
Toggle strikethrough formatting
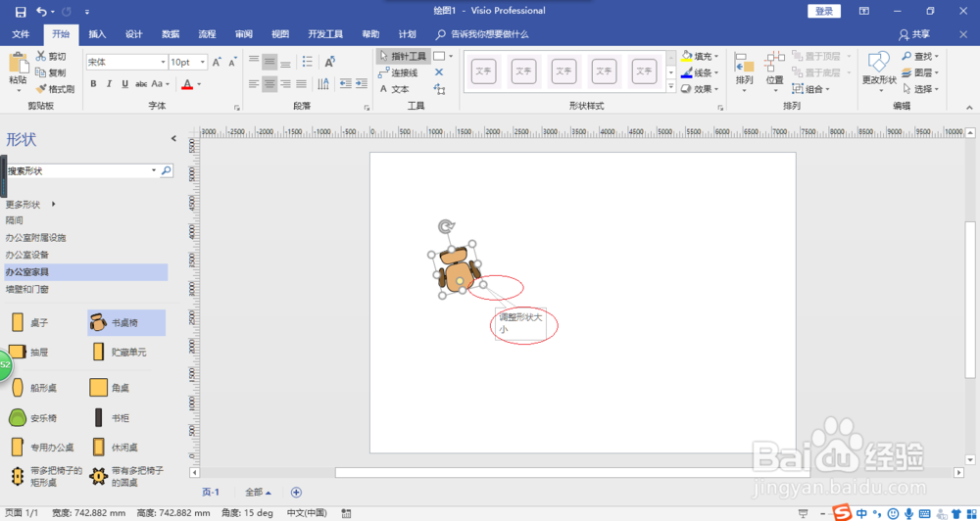pos(141,83)
